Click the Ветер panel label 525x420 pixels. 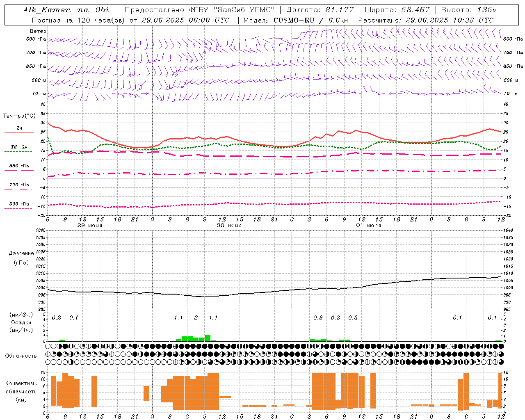(38, 31)
